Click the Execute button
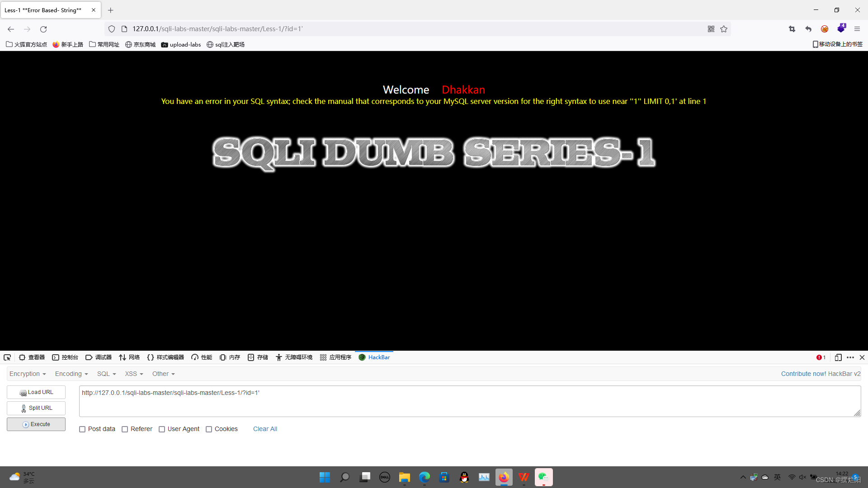This screenshot has width=868, height=488. pos(36,424)
